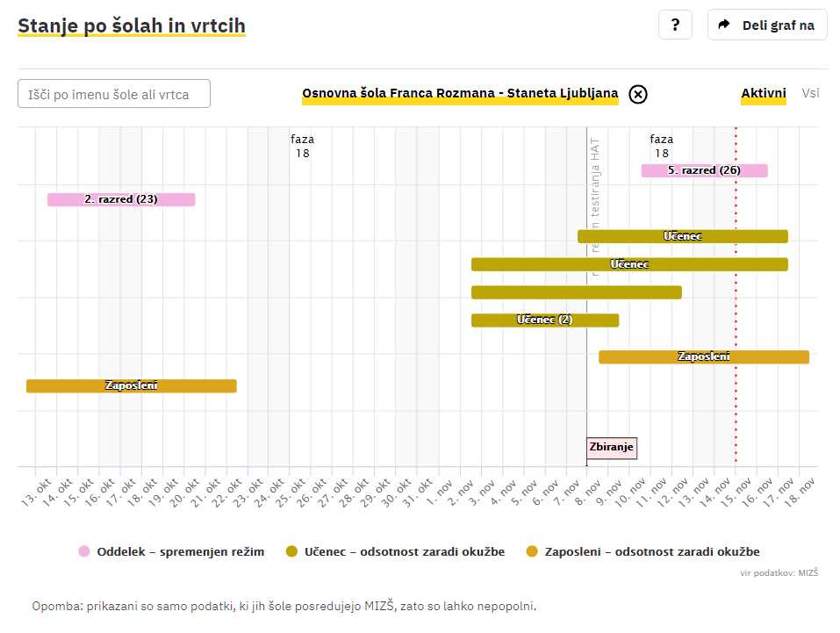This screenshot has width=840, height=633.
Task: Click the school name search field
Action: [114, 94]
